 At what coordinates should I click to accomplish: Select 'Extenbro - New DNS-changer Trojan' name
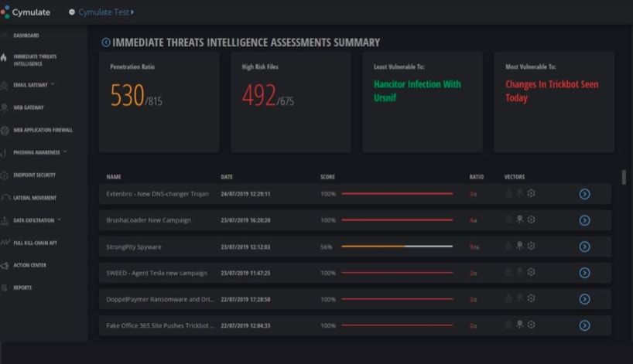[x=157, y=194]
